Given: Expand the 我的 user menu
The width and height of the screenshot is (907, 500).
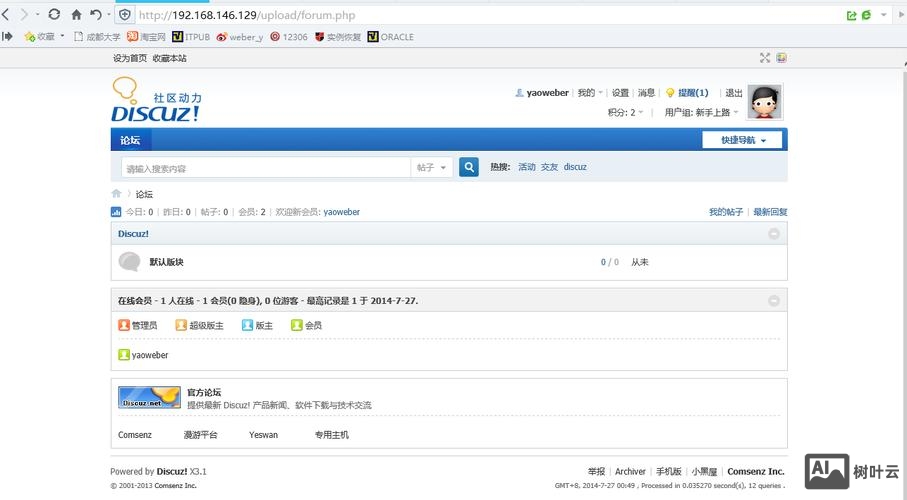Looking at the screenshot, I should pyautogui.click(x=589, y=93).
